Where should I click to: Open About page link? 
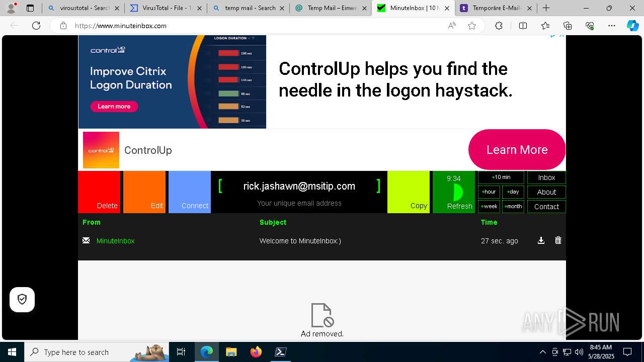point(546,192)
